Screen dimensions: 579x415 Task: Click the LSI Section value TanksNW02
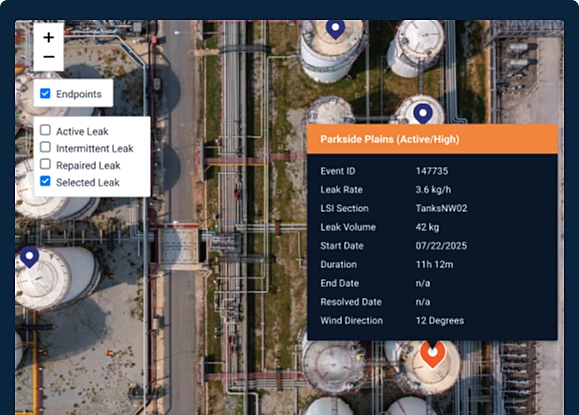point(441,208)
